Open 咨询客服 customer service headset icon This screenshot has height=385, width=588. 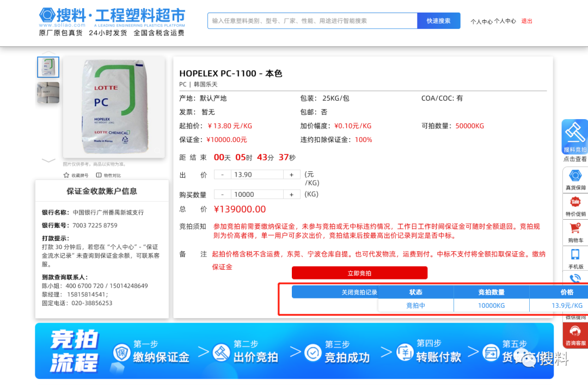(x=575, y=331)
